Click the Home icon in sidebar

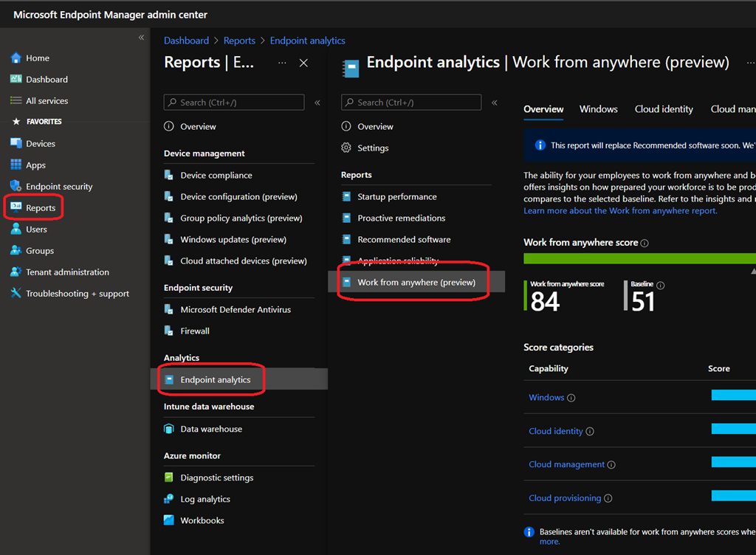coord(16,58)
